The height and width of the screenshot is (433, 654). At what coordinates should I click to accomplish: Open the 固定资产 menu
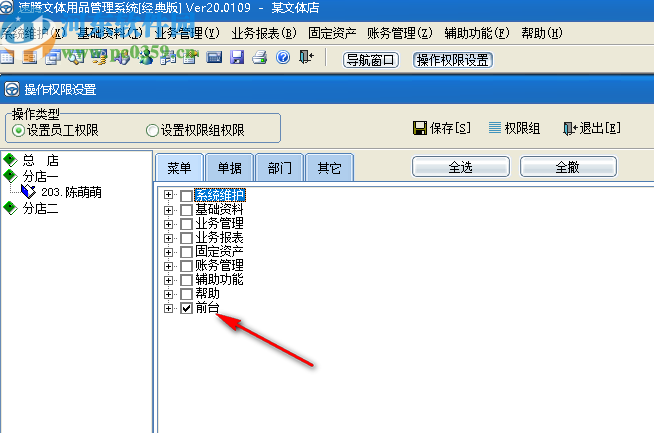(332, 33)
